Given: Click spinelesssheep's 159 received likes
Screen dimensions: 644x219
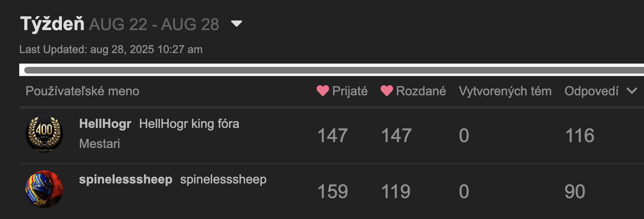Looking at the screenshot, I should (x=333, y=191).
